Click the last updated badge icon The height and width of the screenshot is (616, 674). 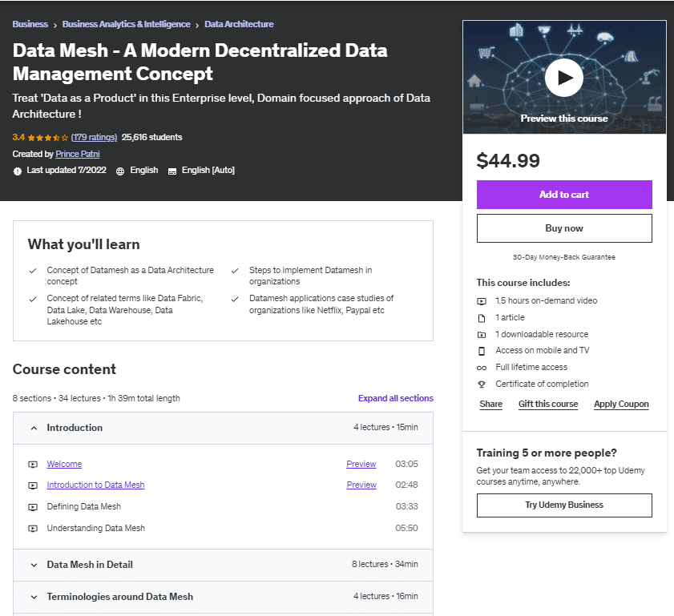pos(18,171)
